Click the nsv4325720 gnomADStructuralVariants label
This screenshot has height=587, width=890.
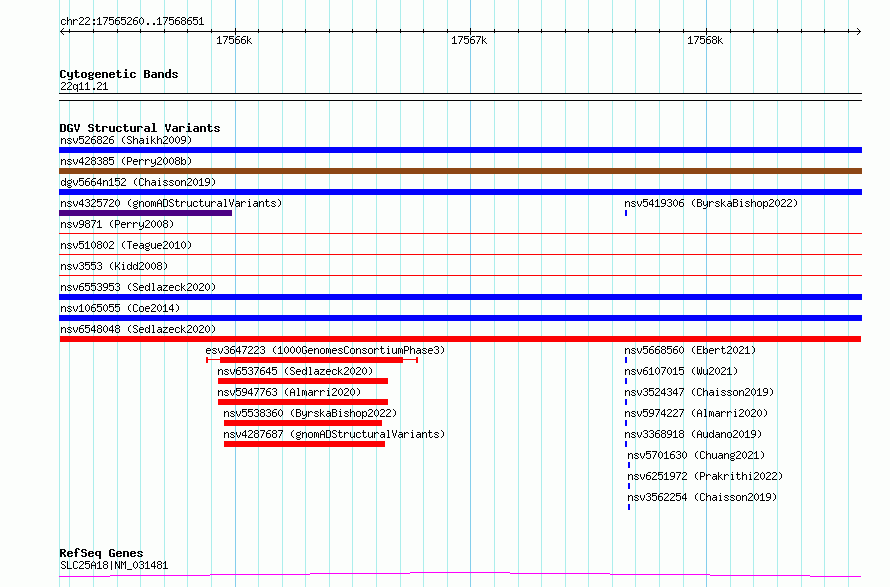pos(171,203)
